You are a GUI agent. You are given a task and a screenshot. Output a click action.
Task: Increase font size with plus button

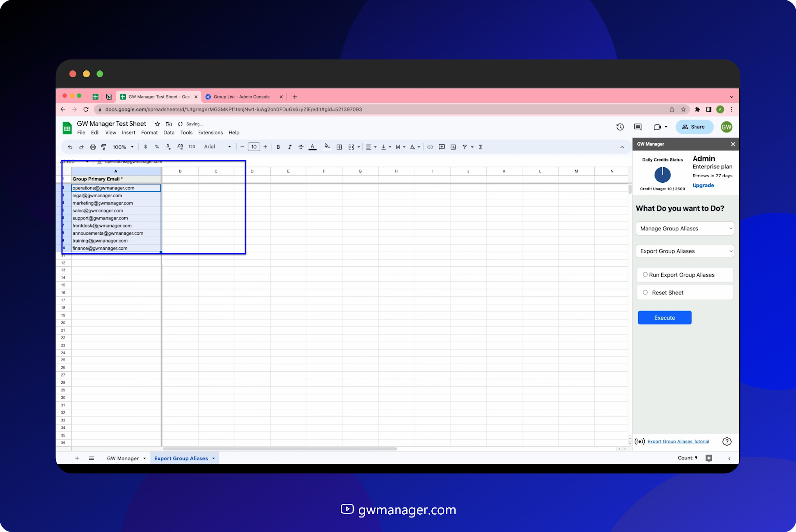coord(265,147)
